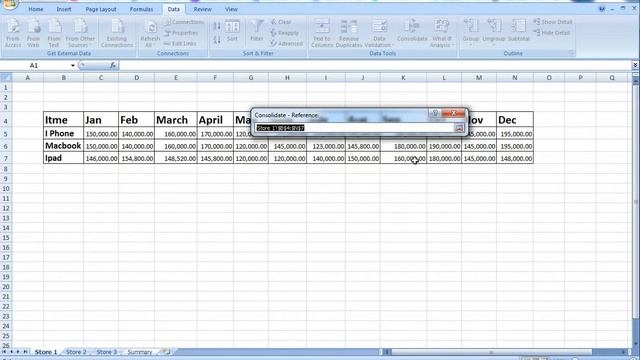Select row header 10
This screenshot has height=360, width=640.
[x=6, y=189]
